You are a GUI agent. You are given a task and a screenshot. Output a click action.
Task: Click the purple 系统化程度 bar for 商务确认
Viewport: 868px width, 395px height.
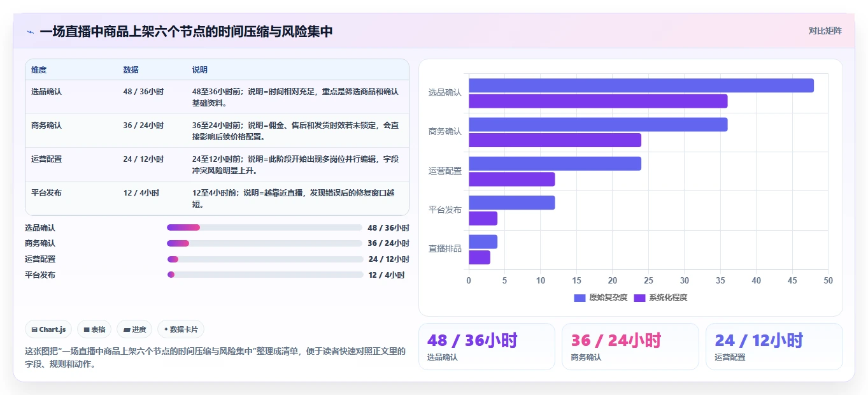(x=555, y=140)
